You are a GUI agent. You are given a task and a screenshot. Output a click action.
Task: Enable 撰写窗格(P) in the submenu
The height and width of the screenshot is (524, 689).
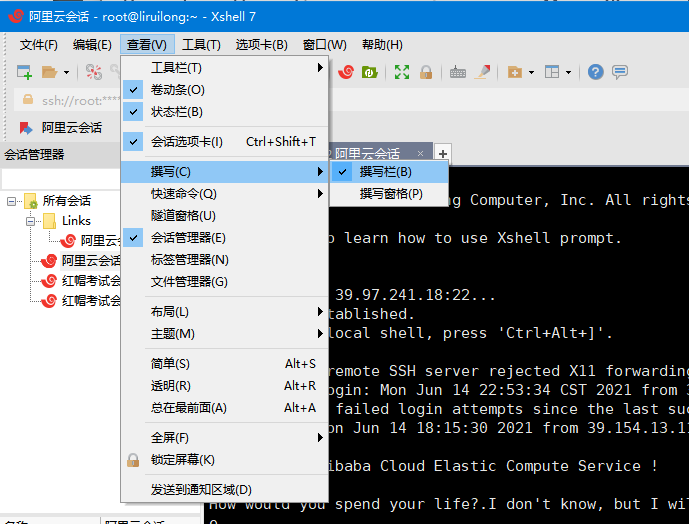coord(389,194)
